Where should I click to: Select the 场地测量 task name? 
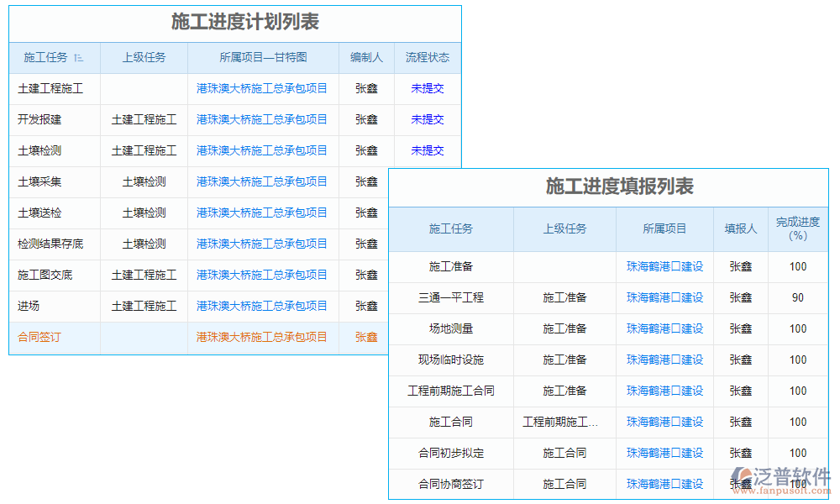pyautogui.click(x=451, y=328)
